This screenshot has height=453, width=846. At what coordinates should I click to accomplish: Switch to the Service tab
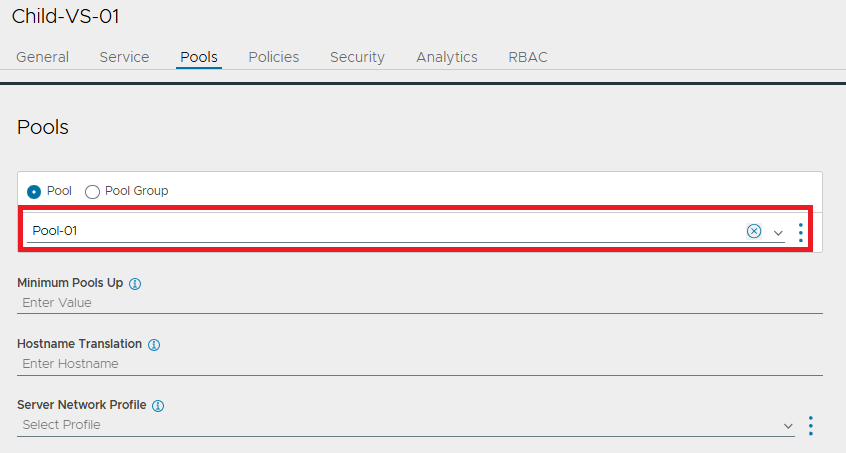tap(124, 57)
